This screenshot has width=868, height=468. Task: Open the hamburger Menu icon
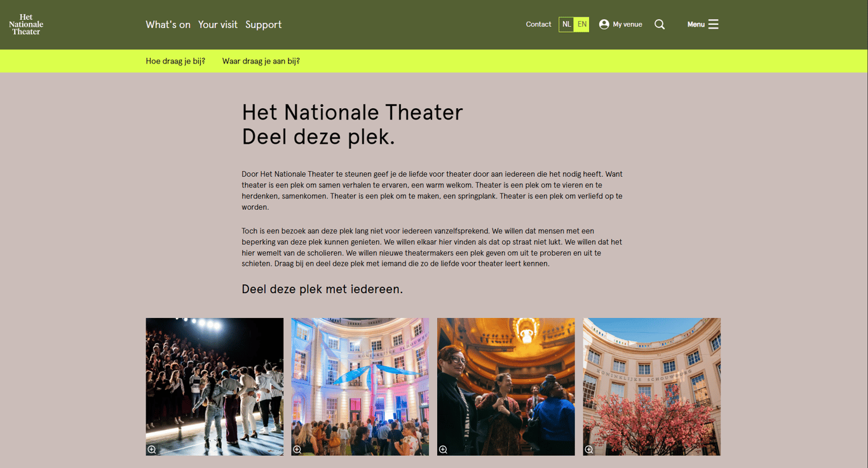point(714,24)
